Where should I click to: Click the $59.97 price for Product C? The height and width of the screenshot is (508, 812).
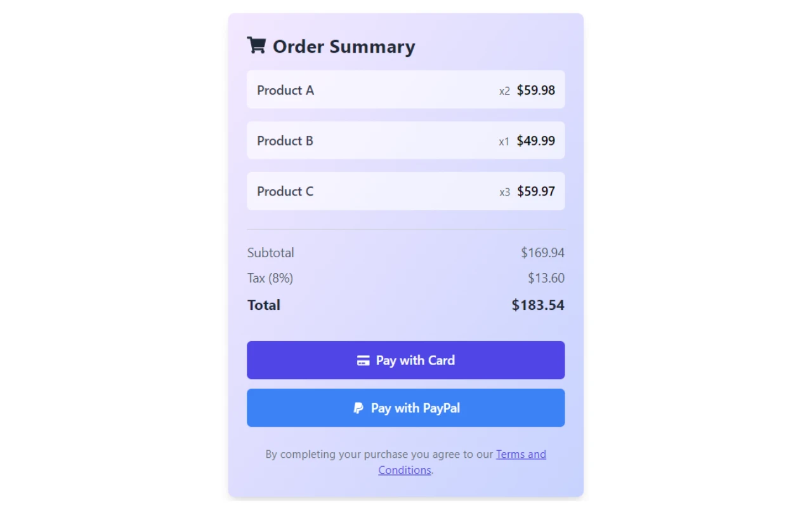coord(536,191)
